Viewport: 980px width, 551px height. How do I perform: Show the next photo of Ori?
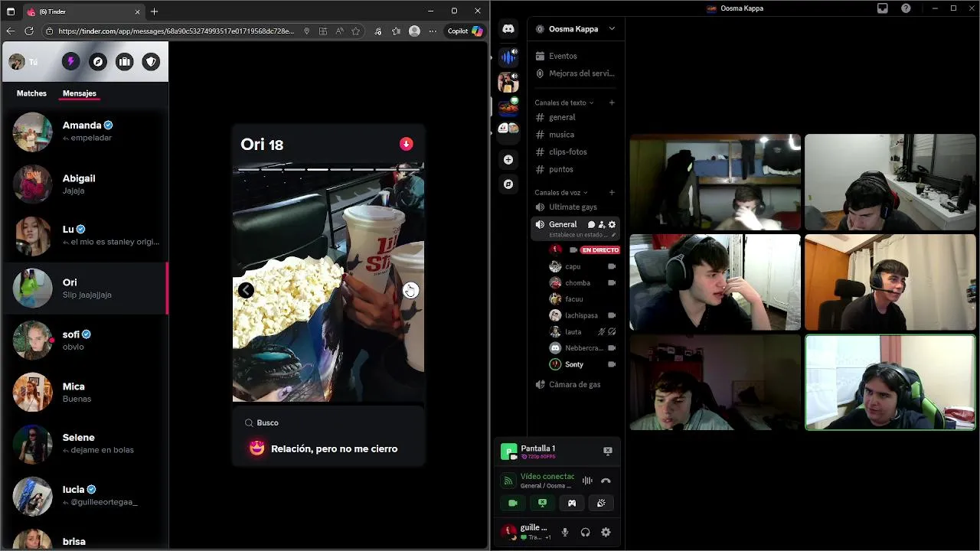410,290
